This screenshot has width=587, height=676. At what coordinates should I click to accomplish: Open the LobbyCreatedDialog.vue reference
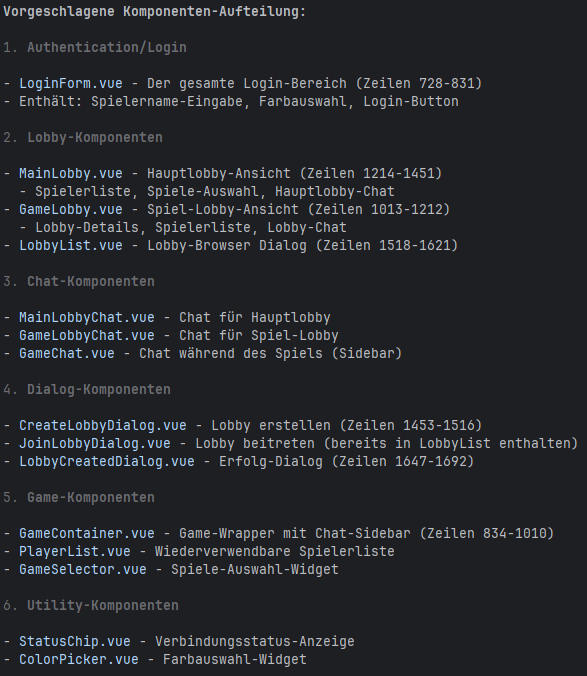pos(107,461)
